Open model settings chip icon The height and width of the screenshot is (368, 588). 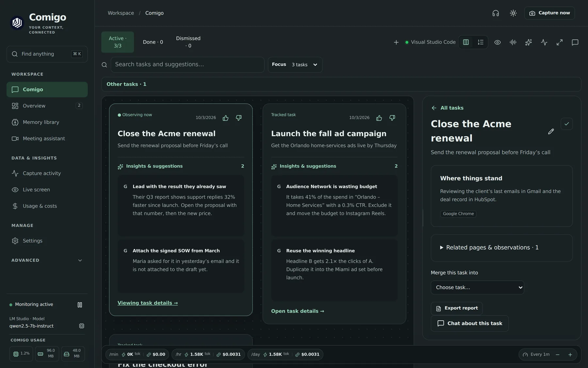tap(82, 326)
